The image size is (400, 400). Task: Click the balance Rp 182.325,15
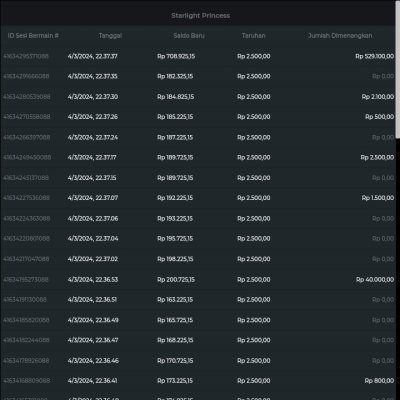175,76
